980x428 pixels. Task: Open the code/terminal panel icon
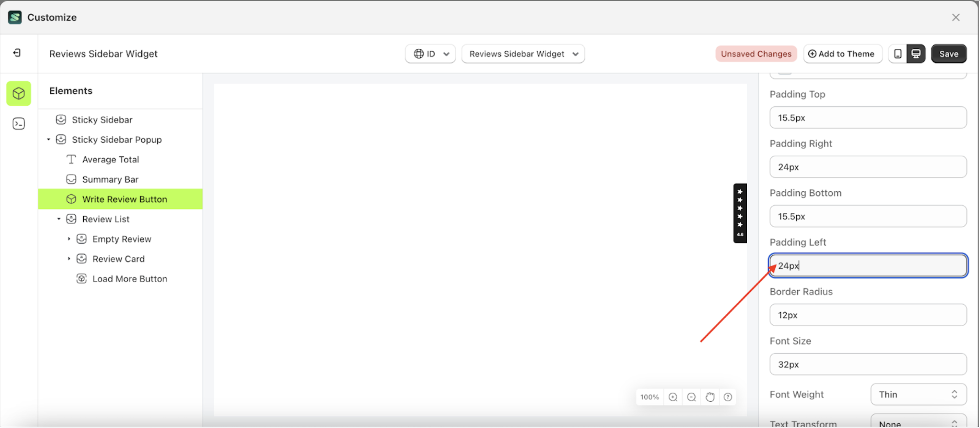coord(18,123)
